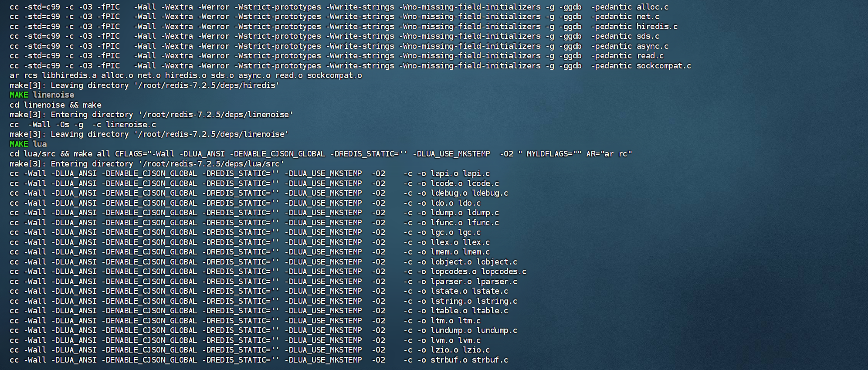Click the Entering directory deps/linenoise path
Screen dimensions: 868x370
point(216,115)
